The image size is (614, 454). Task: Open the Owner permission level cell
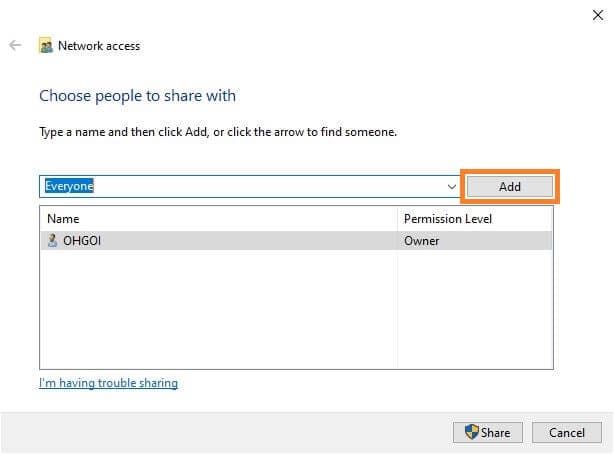421,240
